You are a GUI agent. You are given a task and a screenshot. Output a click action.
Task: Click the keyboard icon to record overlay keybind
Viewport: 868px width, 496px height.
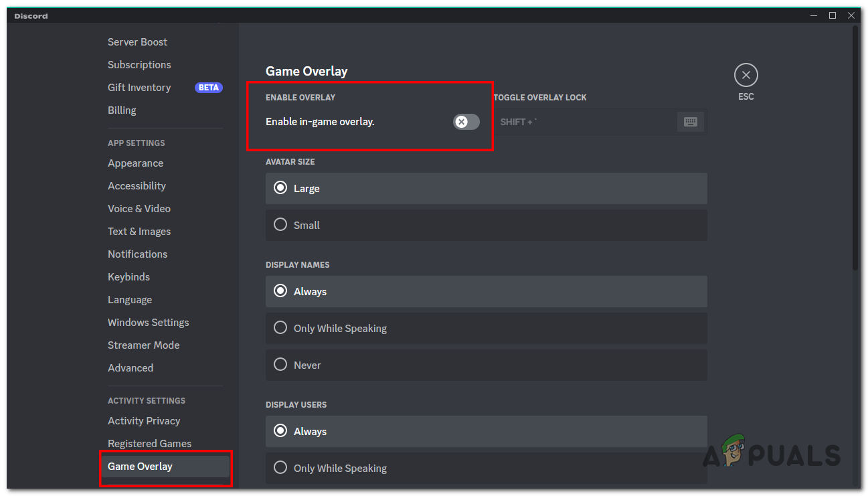(x=690, y=121)
